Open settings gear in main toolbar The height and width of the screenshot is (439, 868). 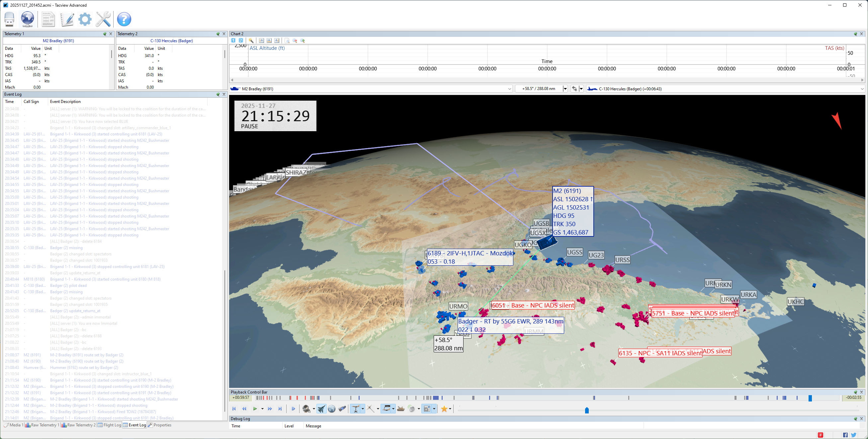pos(85,19)
